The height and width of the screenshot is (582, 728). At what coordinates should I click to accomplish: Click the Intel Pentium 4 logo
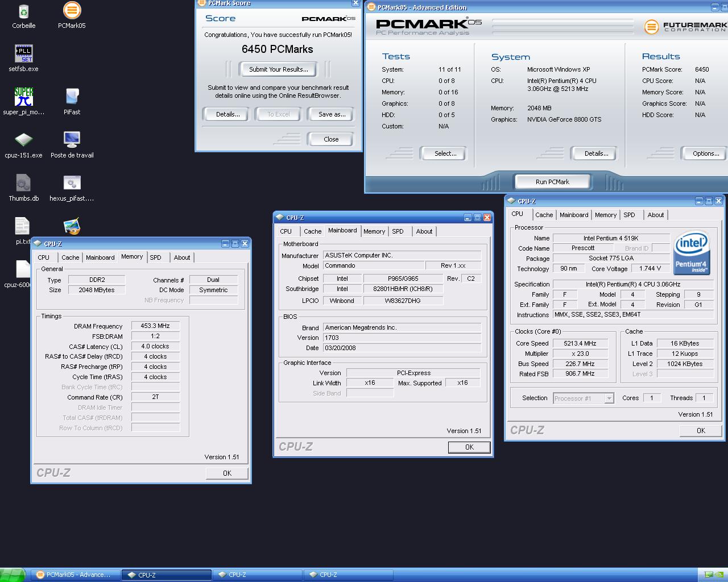[x=692, y=253]
